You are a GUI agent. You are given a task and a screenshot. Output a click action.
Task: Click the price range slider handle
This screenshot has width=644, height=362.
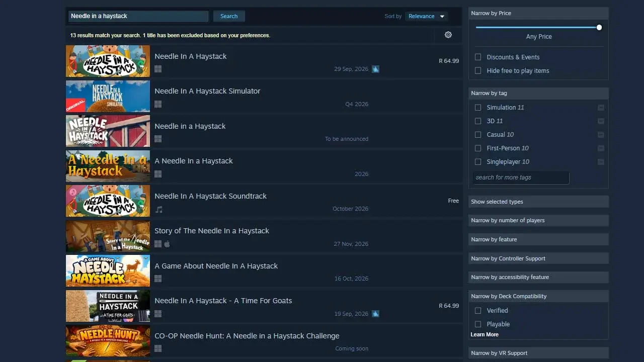(x=599, y=28)
